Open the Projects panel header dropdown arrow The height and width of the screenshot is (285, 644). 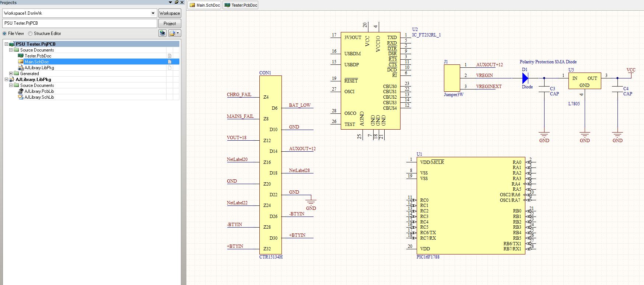coord(170,2)
